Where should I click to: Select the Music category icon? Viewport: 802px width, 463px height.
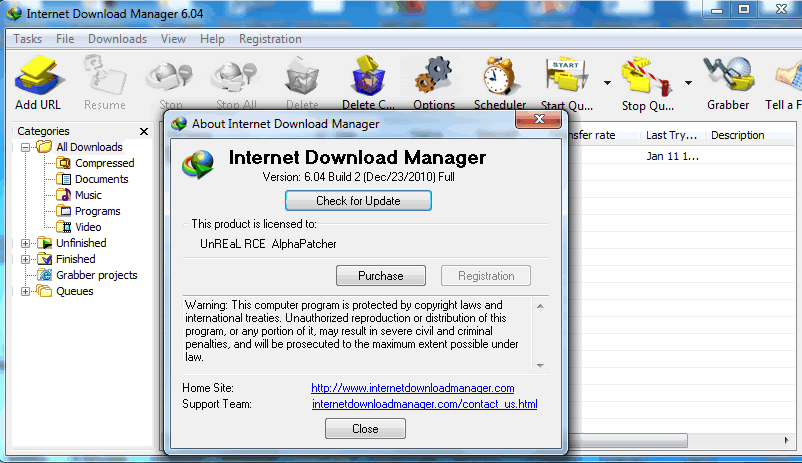[63, 195]
